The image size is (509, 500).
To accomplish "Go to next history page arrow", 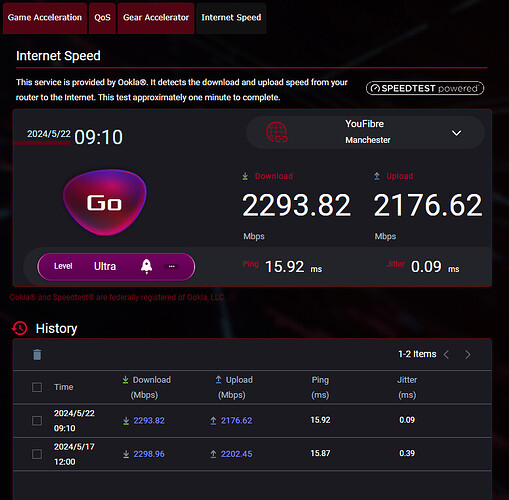I will (468, 354).
